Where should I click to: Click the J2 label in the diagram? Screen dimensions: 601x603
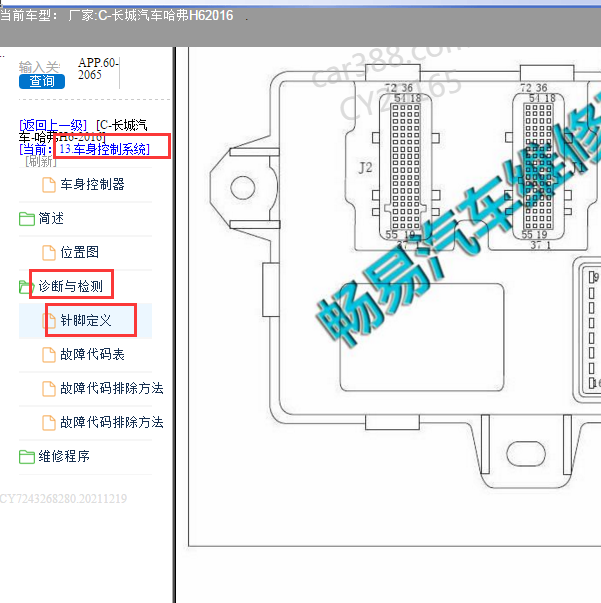(x=365, y=168)
